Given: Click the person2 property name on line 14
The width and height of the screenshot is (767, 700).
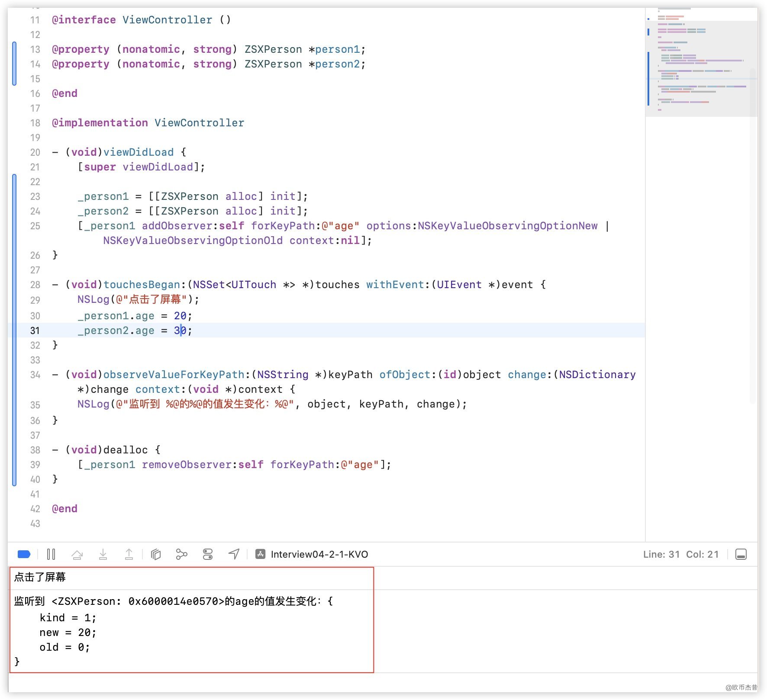Looking at the screenshot, I should click(338, 64).
